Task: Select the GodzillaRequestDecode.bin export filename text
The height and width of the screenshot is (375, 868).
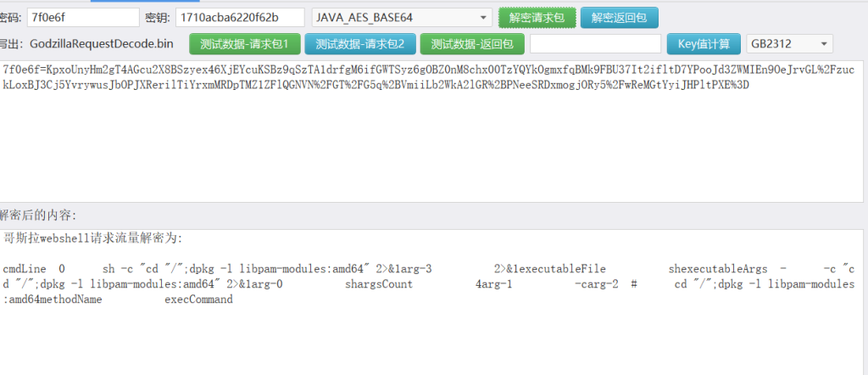Action: pos(101,44)
